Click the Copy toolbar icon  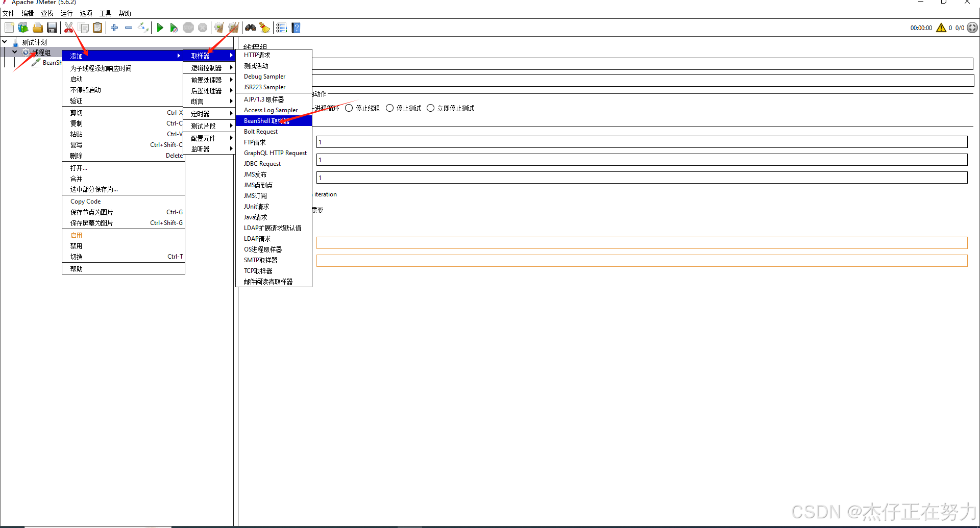[x=83, y=28]
